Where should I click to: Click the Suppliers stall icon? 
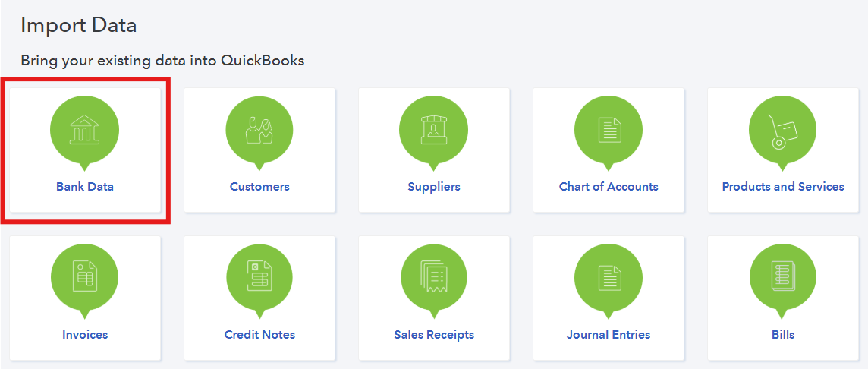coord(434,130)
